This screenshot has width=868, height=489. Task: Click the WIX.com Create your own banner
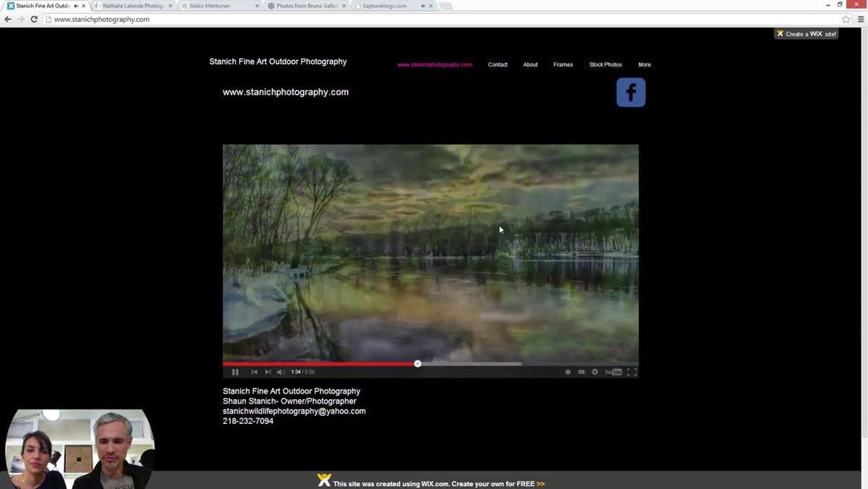pyautogui.click(x=431, y=482)
